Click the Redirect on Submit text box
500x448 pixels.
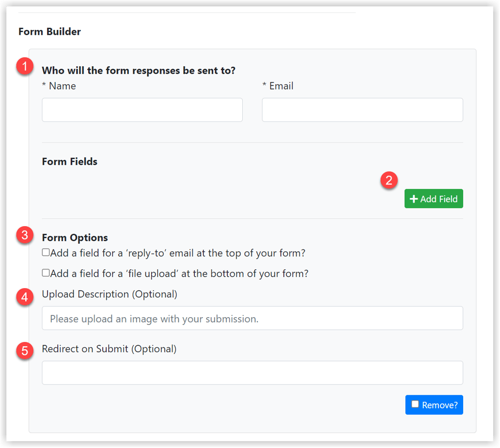252,373
